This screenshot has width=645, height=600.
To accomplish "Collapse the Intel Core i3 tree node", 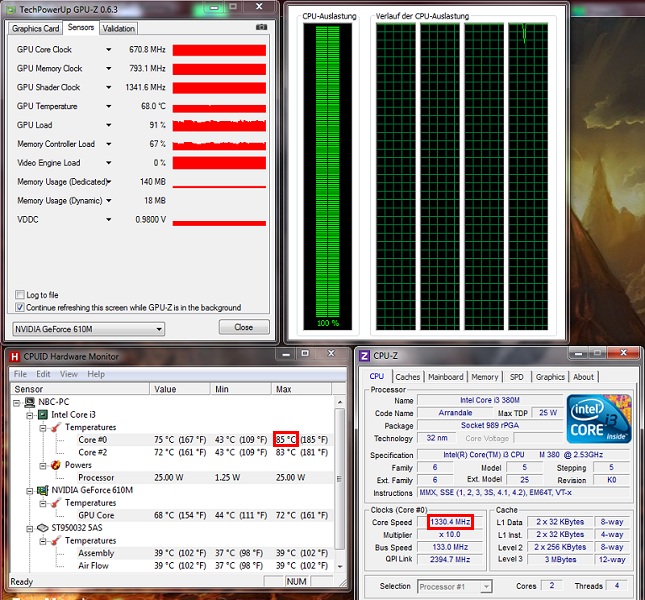I will (30, 416).
